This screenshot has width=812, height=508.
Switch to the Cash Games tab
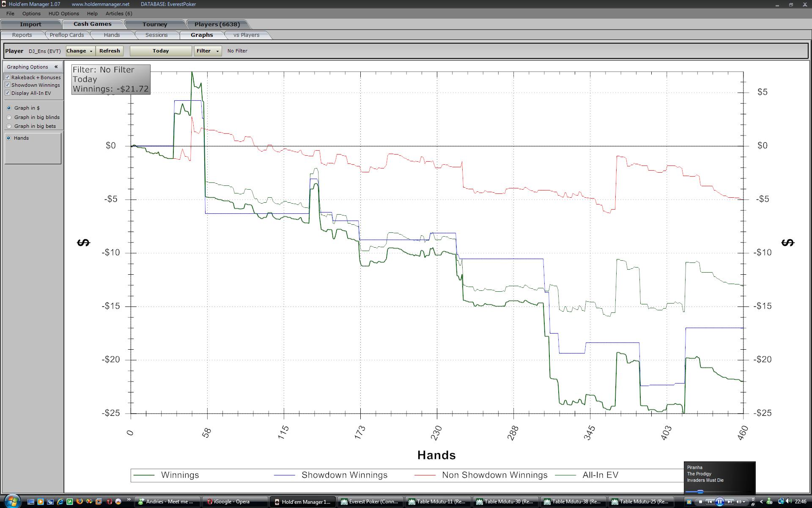tap(93, 24)
